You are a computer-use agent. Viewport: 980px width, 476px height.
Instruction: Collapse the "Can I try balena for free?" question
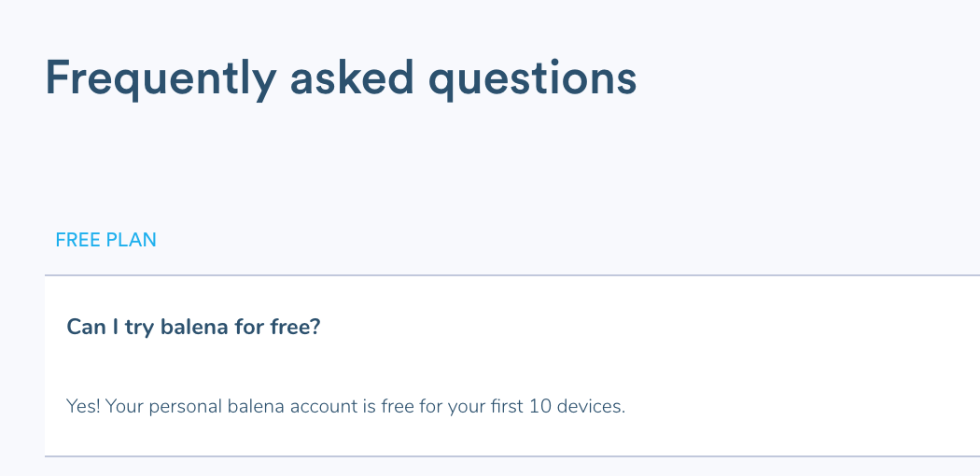pos(193,328)
